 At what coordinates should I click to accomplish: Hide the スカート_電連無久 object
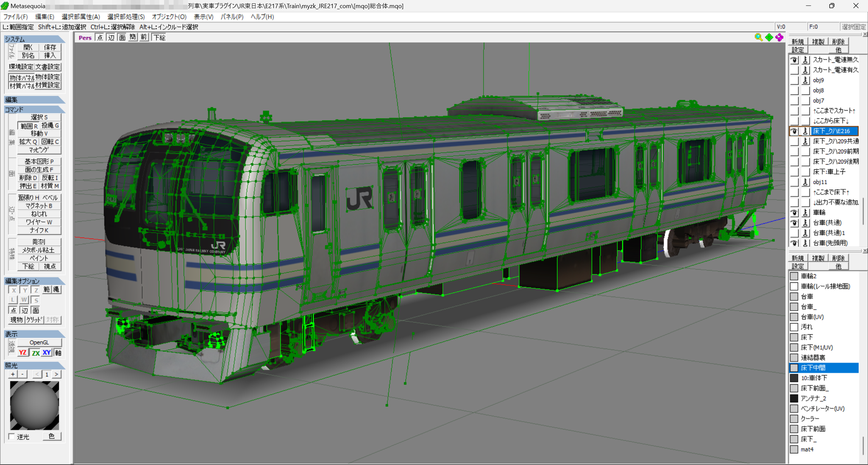coord(794,60)
